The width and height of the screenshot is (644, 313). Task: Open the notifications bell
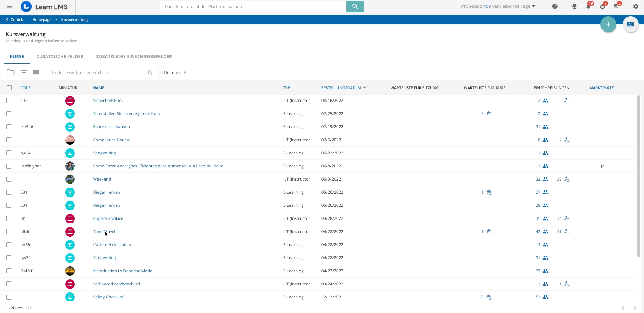[588, 6]
